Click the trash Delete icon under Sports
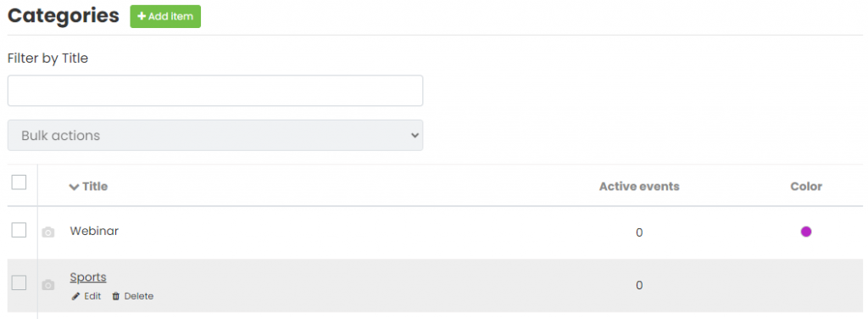The width and height of the screenshot is (868, 319). 115,296
